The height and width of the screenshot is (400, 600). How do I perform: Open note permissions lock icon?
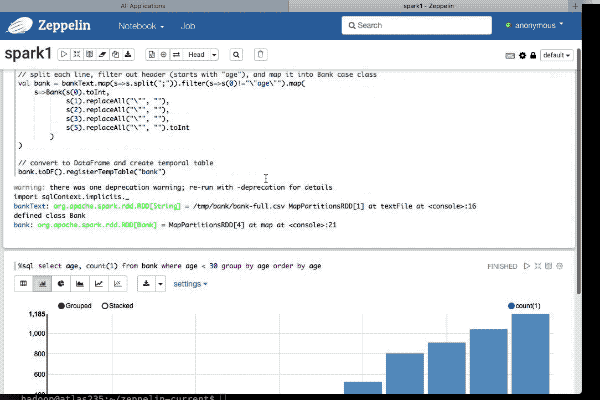(x=533, y=56)
